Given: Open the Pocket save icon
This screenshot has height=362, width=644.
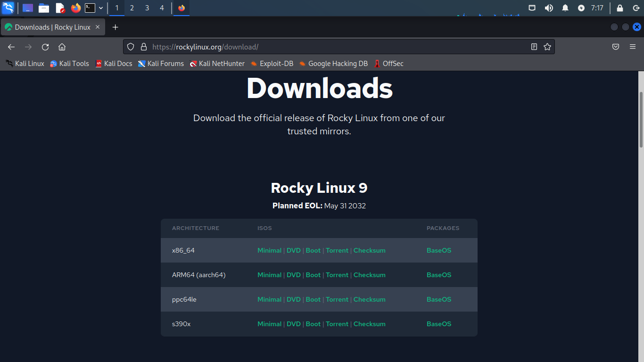Looking at the screenshot, I should pos(616,47).
